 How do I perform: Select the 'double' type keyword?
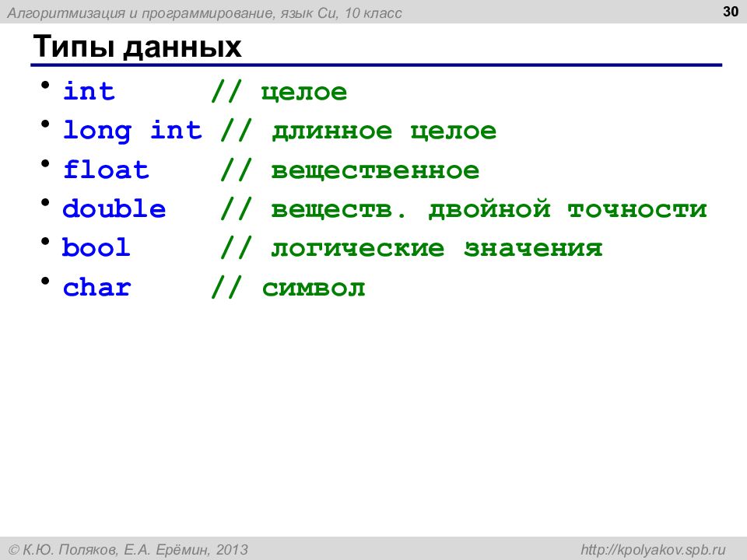tap(114, 208)
